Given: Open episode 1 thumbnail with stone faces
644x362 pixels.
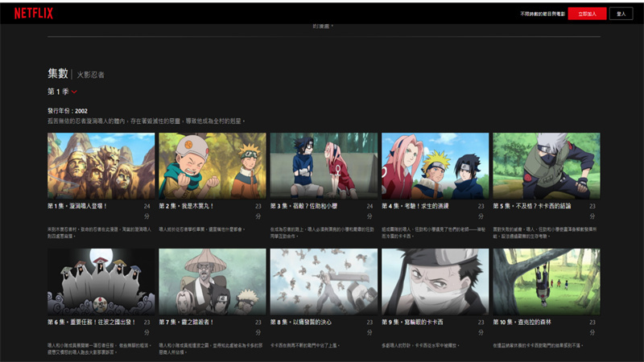Looking at the screenshot, I should click(101, 166).
